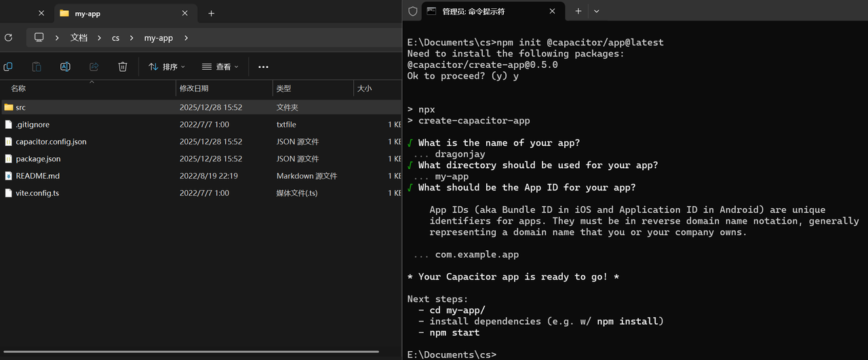868x360 pixels.
Task: Click the 文件夹 type cell in src row
Action: 288,107
